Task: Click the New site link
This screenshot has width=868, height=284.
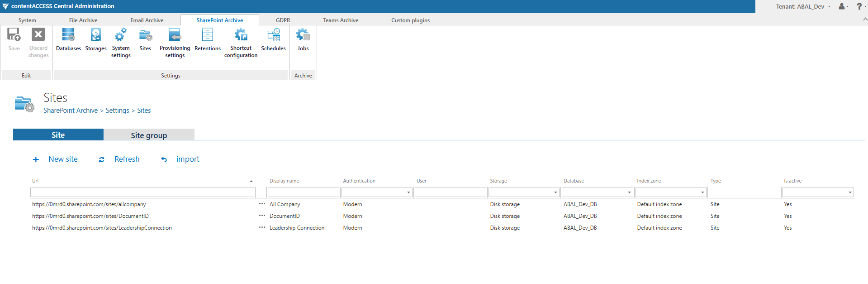Action: pyautogui.click(x=63, y=159)
